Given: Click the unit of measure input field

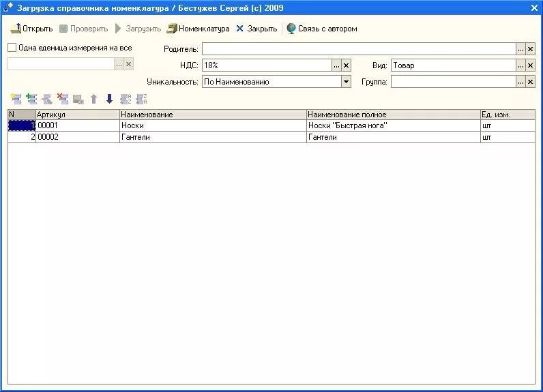Looking at the screenshot, I should [x=61, y=64].
